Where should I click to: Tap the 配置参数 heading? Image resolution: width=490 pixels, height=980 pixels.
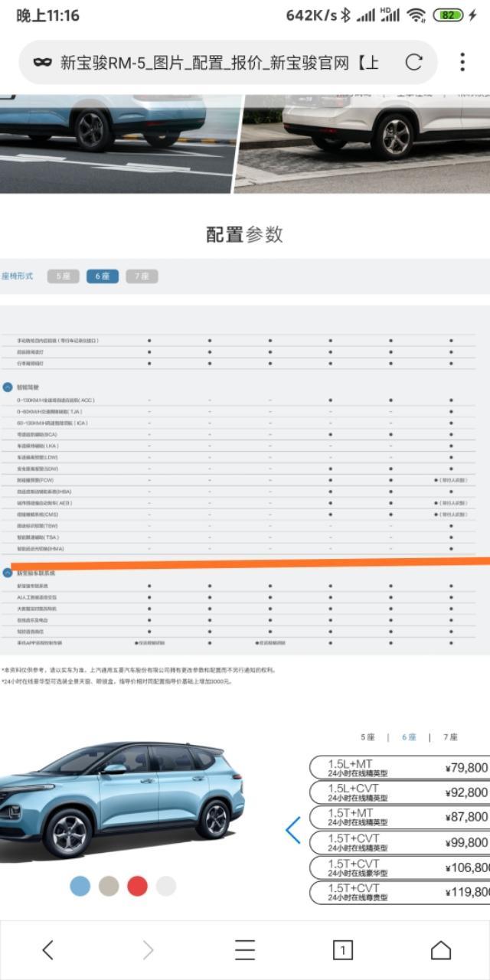245,234
